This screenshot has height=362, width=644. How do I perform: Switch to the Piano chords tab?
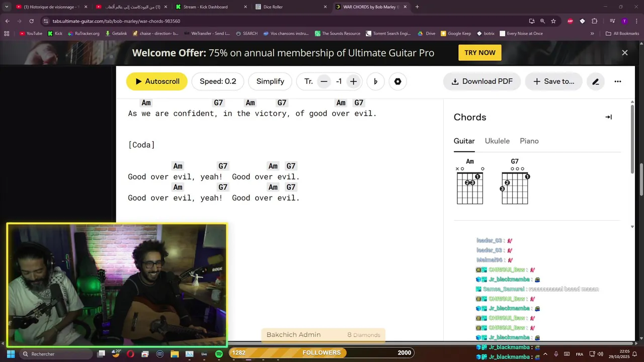[529, 141]
